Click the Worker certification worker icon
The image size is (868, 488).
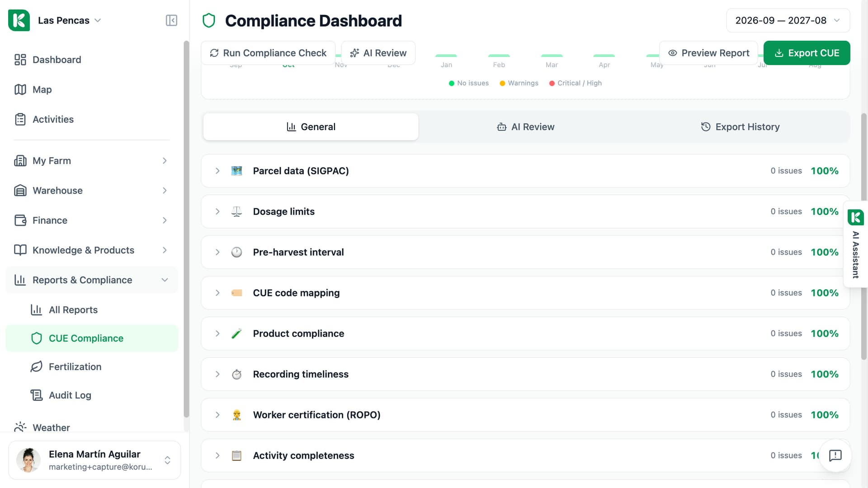tap(236, 415)
